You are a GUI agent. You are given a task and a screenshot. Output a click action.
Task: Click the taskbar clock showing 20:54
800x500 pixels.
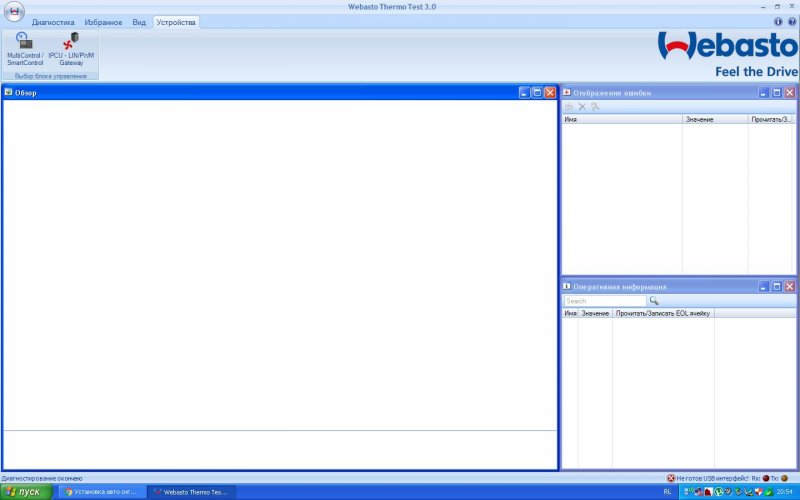click(x=785, y=492)
